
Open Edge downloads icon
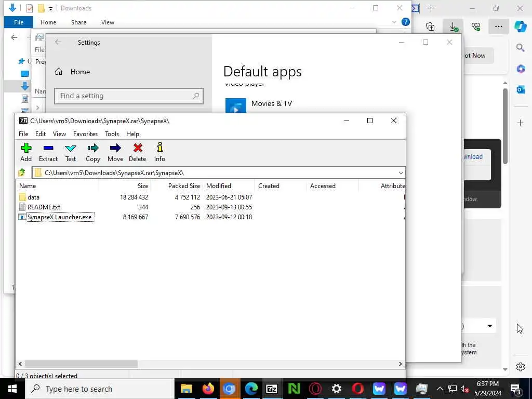[x=453, y=27]
